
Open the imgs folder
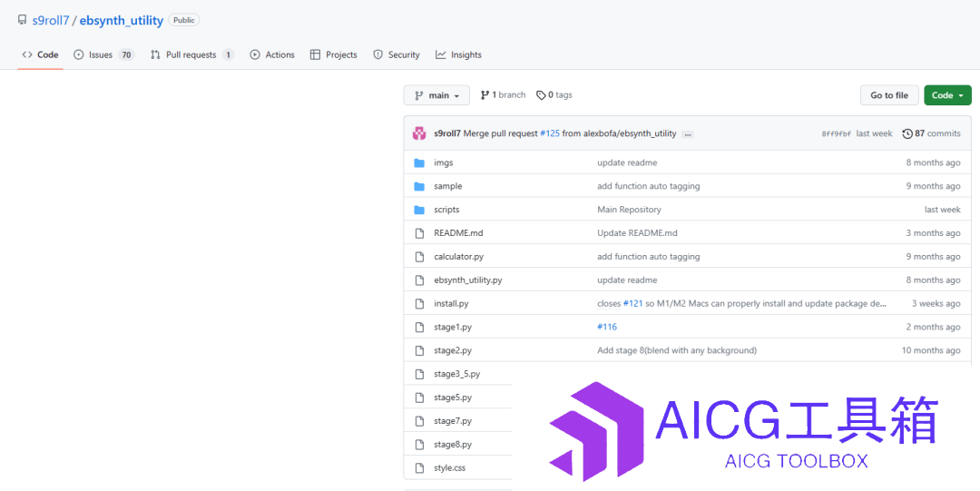444,162
